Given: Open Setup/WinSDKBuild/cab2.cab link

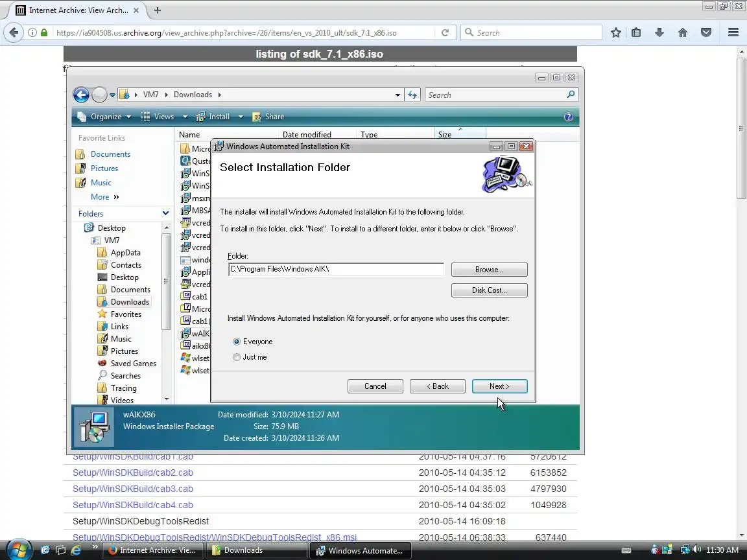Looking at the screenshot, I should (x=133, y=473).
